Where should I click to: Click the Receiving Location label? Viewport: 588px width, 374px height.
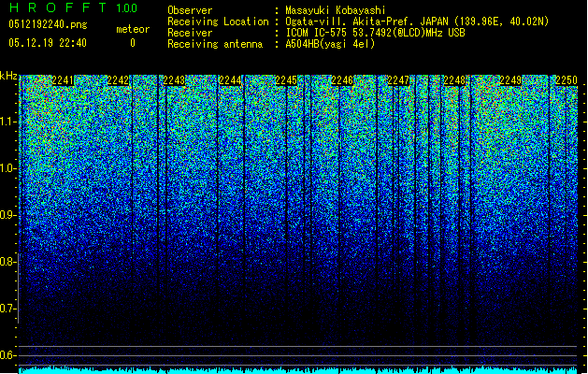tap(218, 22)
